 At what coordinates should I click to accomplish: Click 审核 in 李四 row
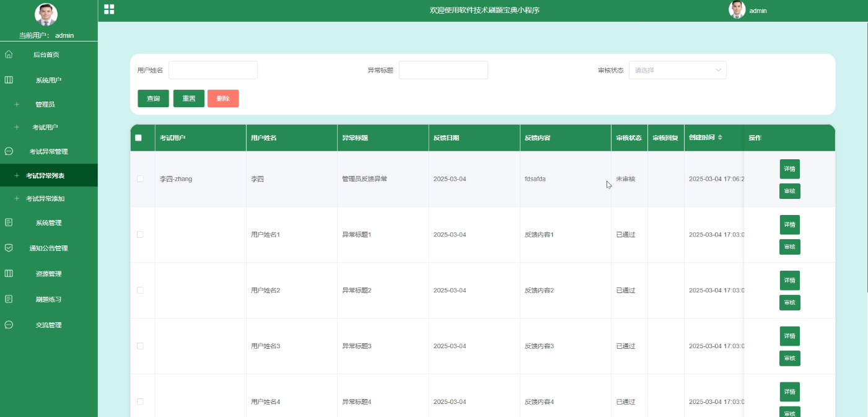[789, 191]
